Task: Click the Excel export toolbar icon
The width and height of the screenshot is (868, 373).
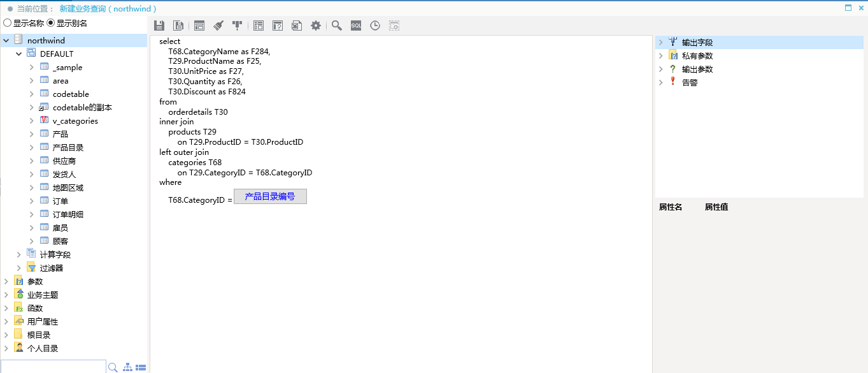Action: pyautogui.click(x=297, y=26)
